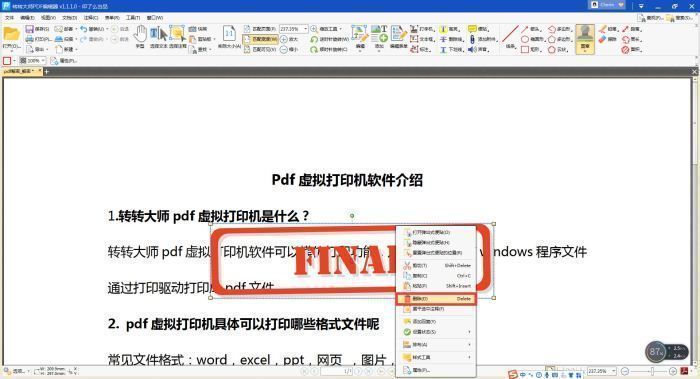Choose Delete in the context menu
The height and width of the screenshot is (379, 700).
point(436,299)
